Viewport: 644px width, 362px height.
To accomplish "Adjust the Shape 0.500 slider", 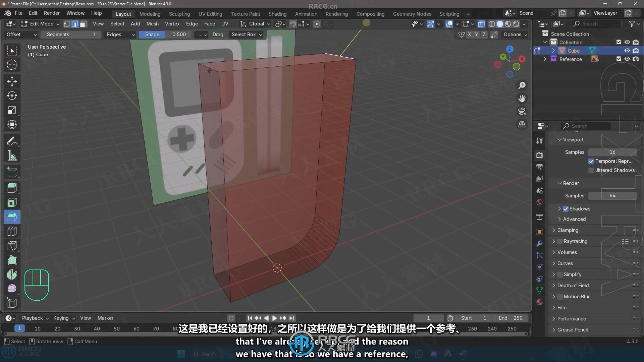I will [165, 35].
